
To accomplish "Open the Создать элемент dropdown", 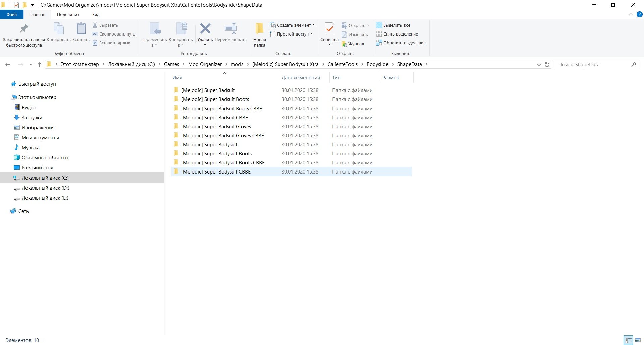I will click(292, 25).
